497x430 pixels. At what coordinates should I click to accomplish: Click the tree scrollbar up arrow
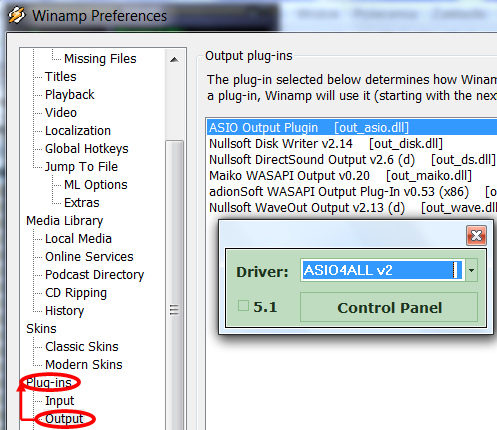(x=174, y=60)
